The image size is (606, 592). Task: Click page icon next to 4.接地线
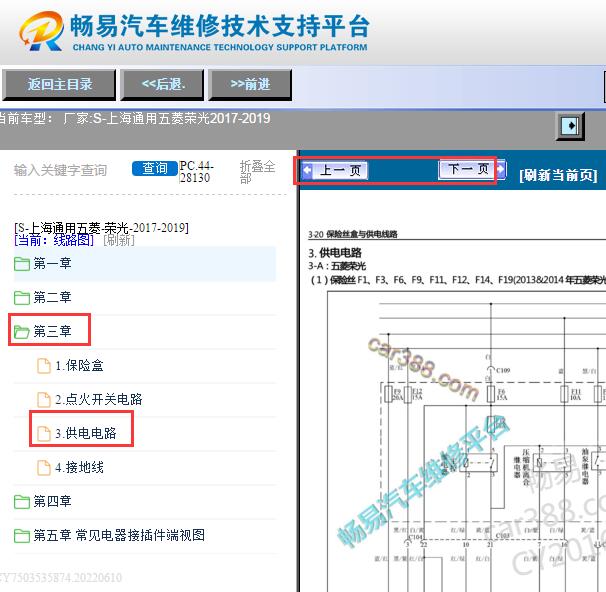44,468
